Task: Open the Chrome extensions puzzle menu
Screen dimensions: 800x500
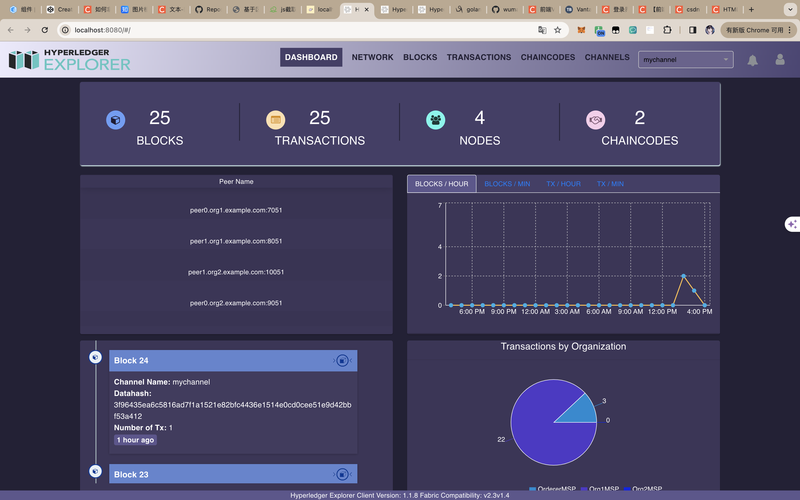Action: tap(667, 30)
